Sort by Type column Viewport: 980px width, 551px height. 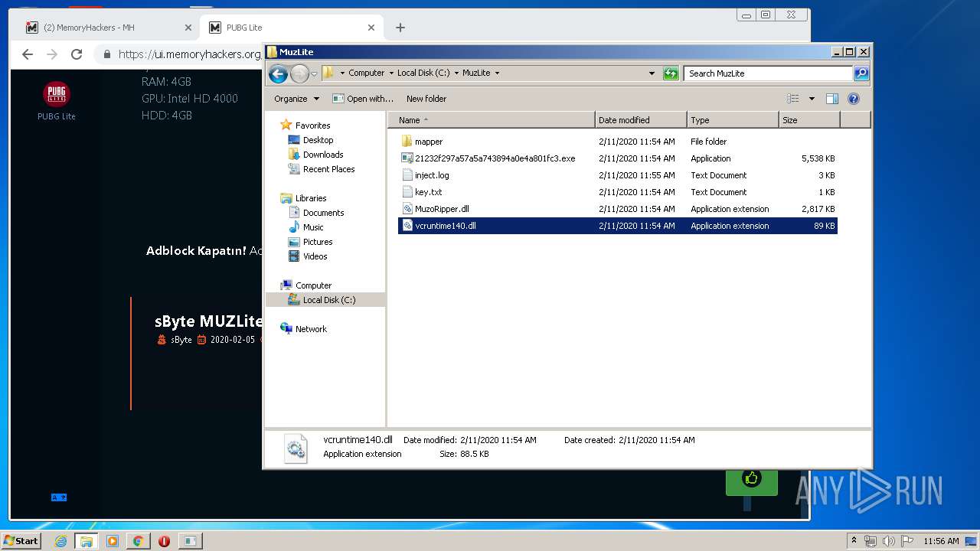click(732, 120)
